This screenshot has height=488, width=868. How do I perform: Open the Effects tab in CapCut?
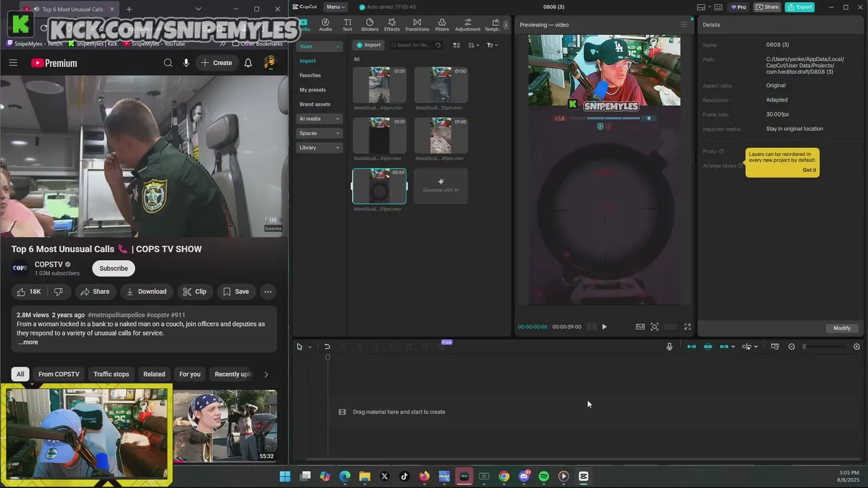coord(392,25)
